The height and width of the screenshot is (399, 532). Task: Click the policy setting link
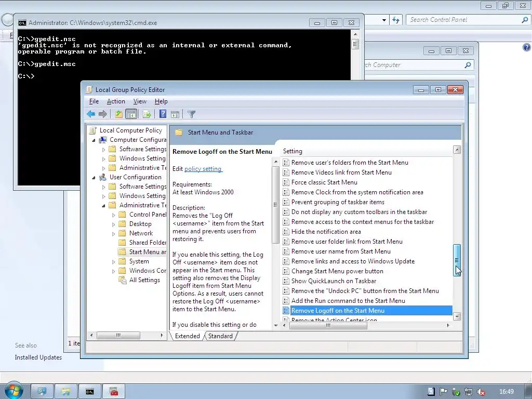click(x=203, y=169)
